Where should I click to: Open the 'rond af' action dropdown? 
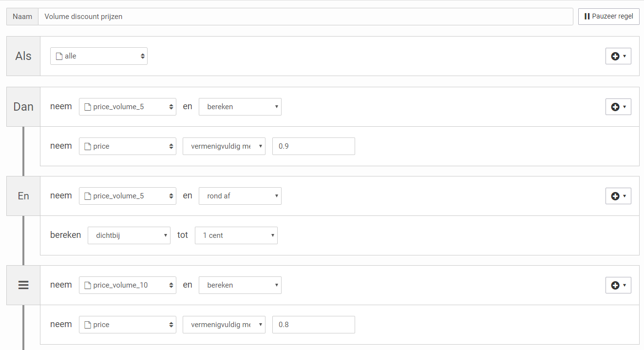pyautogui.click(x=240, y=196)
